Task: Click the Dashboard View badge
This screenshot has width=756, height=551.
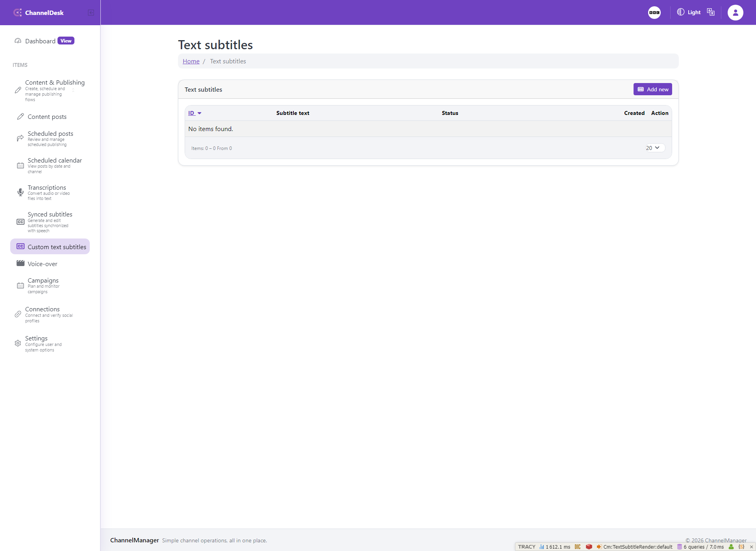Action: point(66,41)
